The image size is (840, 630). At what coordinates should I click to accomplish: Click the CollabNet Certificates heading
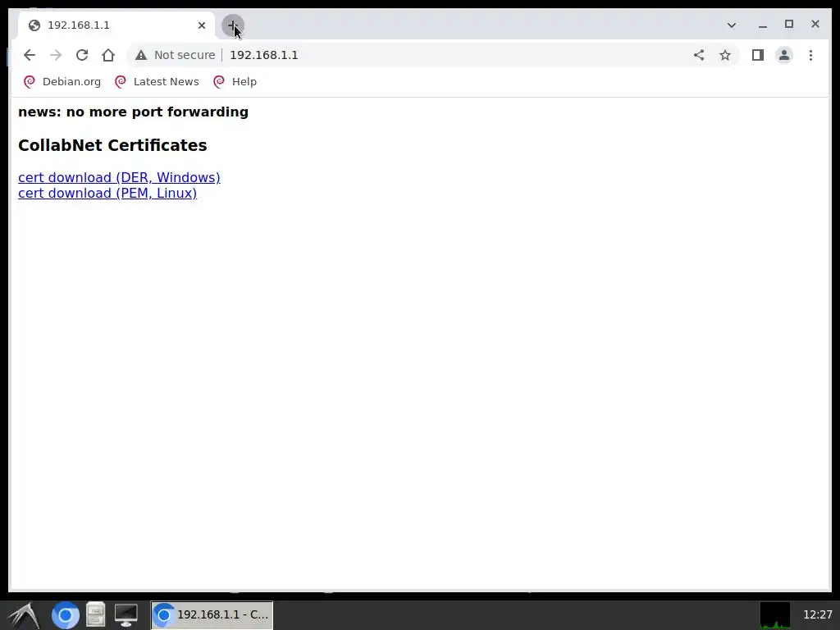point(112,145)
